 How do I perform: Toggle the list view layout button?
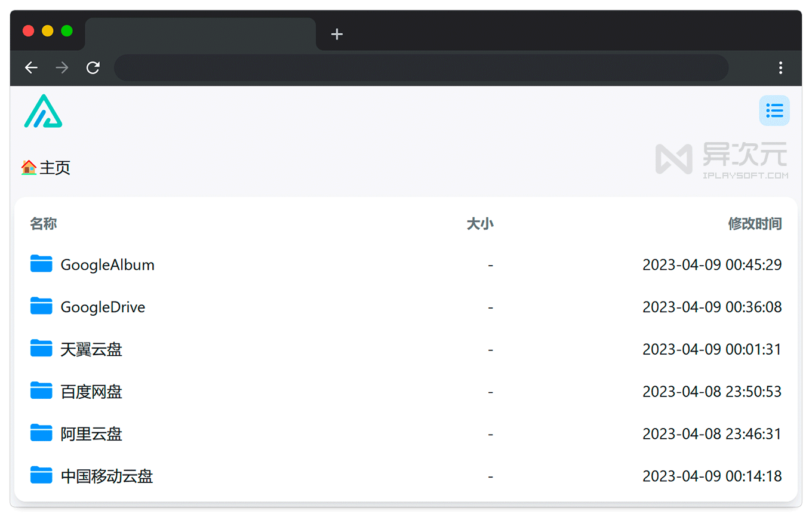(774, 110)
